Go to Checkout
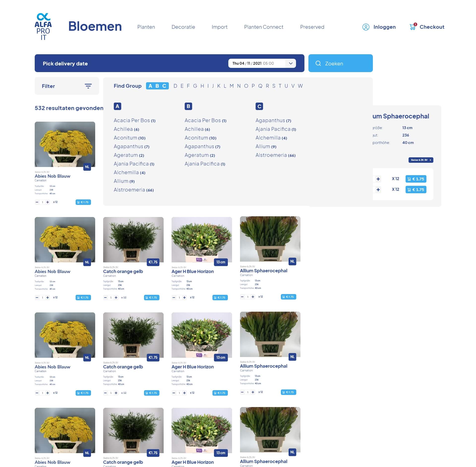This screenshot has height=467, width=476. tap(432, 27)
